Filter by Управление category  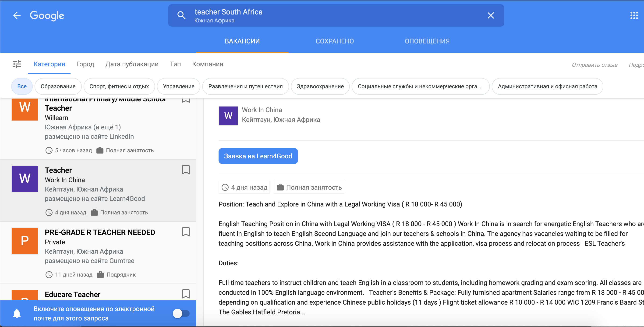click(x=179, y=86)
